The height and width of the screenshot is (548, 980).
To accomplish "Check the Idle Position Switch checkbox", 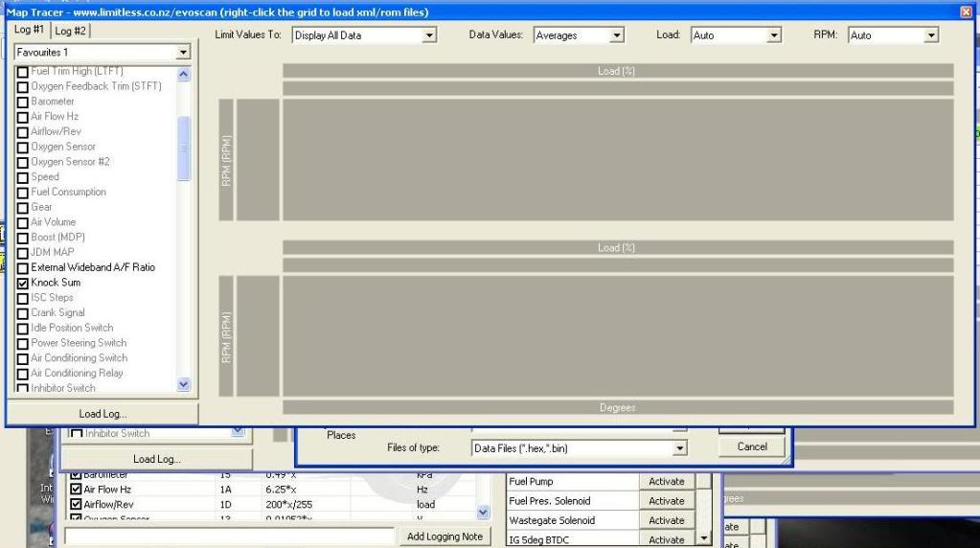I will (22, 329).
